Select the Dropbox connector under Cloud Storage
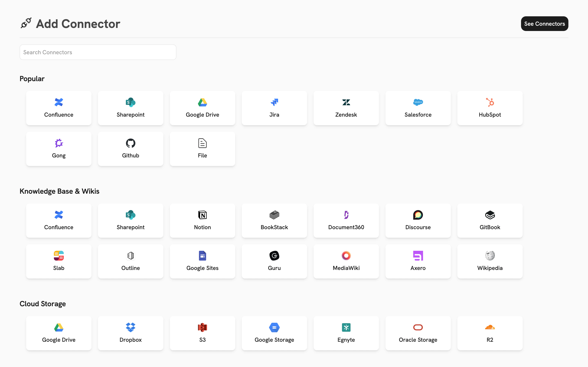Viewport: 588px width, 367px height. click(x=130, y=333)
